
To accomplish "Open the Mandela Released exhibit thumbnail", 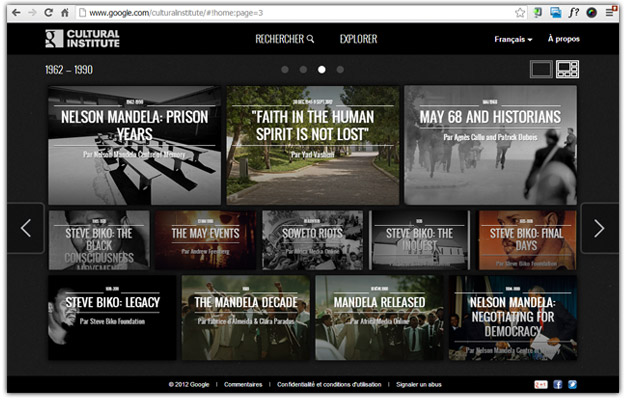I will [x=379, y=318].
